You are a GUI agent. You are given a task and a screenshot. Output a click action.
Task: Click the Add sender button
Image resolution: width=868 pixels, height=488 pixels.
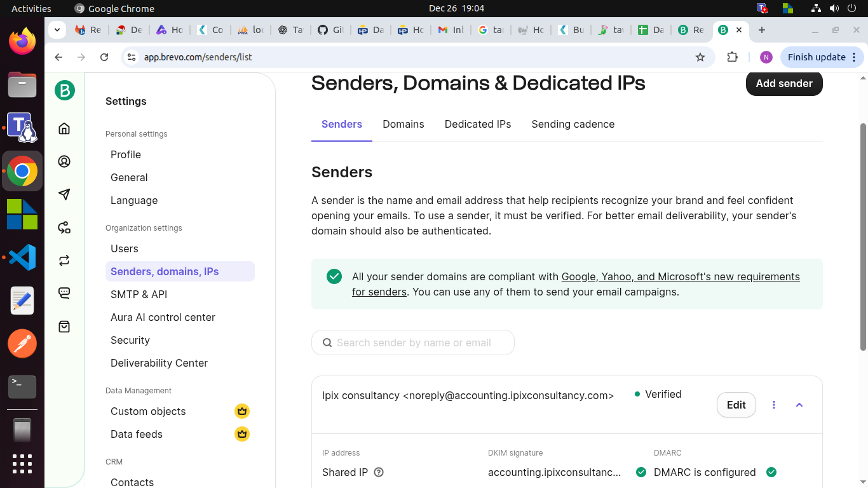tap(783, 84)
